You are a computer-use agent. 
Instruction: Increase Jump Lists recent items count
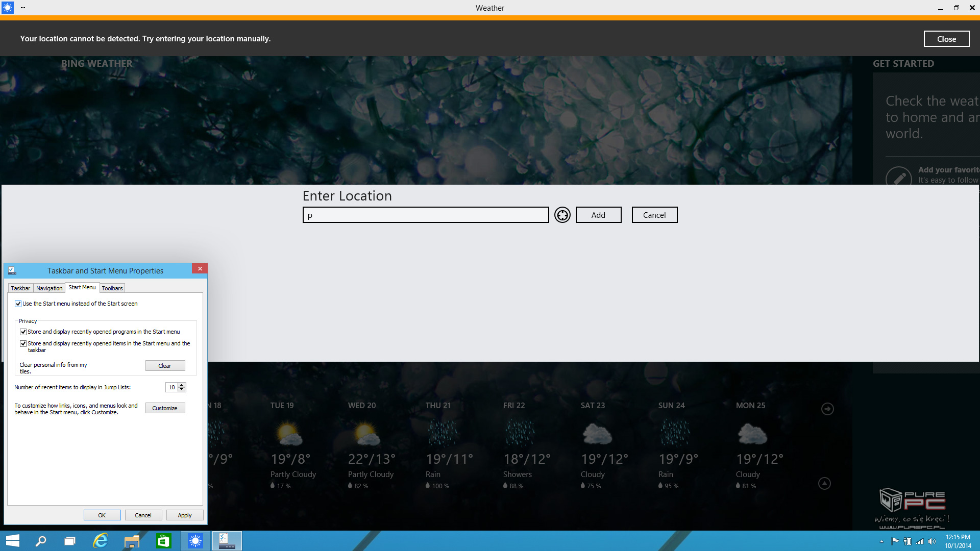(x=182, y=385)
